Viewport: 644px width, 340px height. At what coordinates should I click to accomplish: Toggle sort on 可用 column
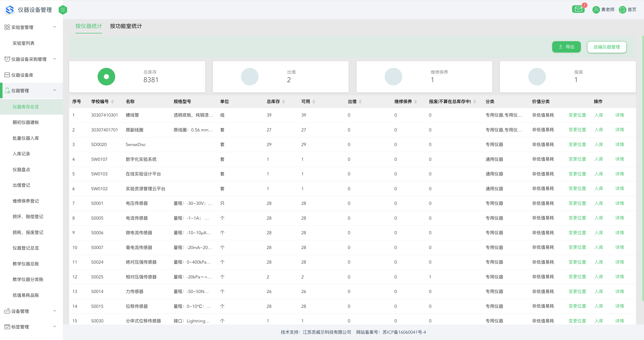click(x=314, y=102)
